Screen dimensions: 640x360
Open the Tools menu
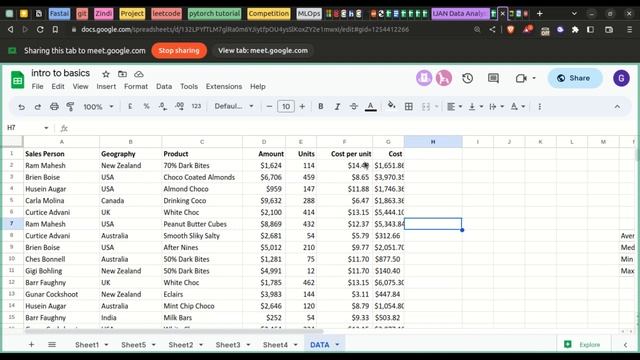(189, 87)
